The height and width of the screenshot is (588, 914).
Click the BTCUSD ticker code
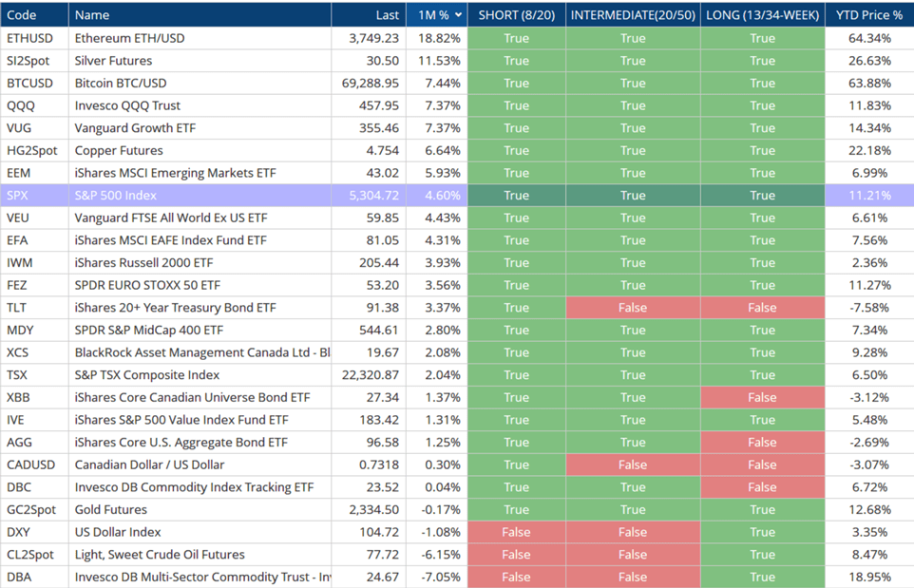[29, 84]
